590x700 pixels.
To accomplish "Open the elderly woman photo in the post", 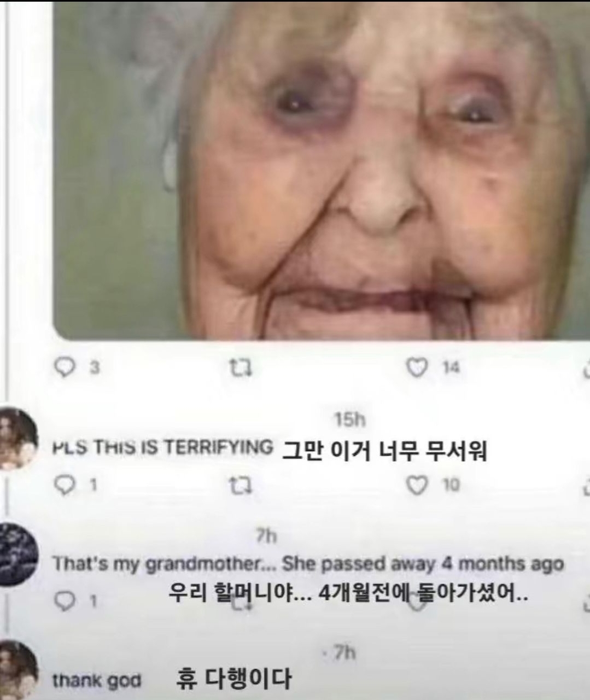I will click(x=321, y=170).
